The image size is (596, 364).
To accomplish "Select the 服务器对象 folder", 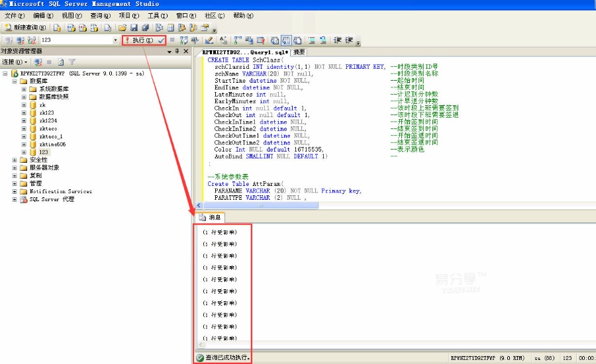I will (x=44, y=167).
